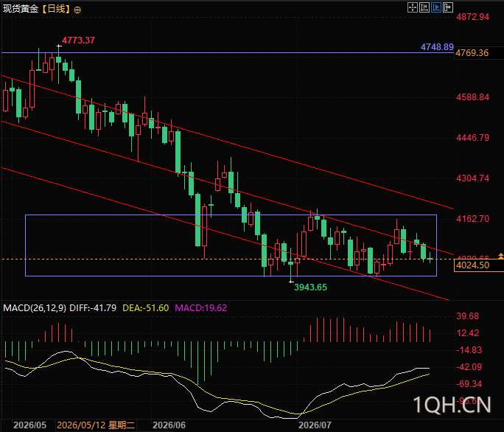Select the 4773.37 high price marker
504x432 pixels.
pyautogui.click(x=78, y=41)
